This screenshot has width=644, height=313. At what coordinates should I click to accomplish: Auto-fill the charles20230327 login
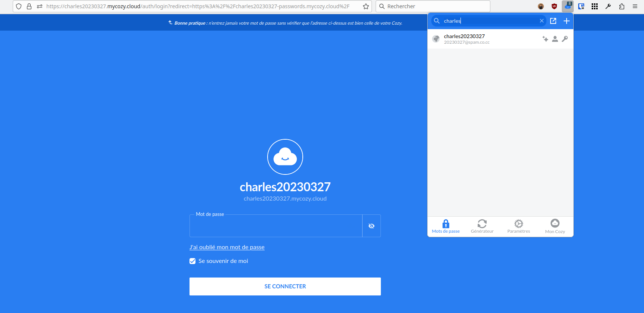pyautogui.click(x=545, y=39)
